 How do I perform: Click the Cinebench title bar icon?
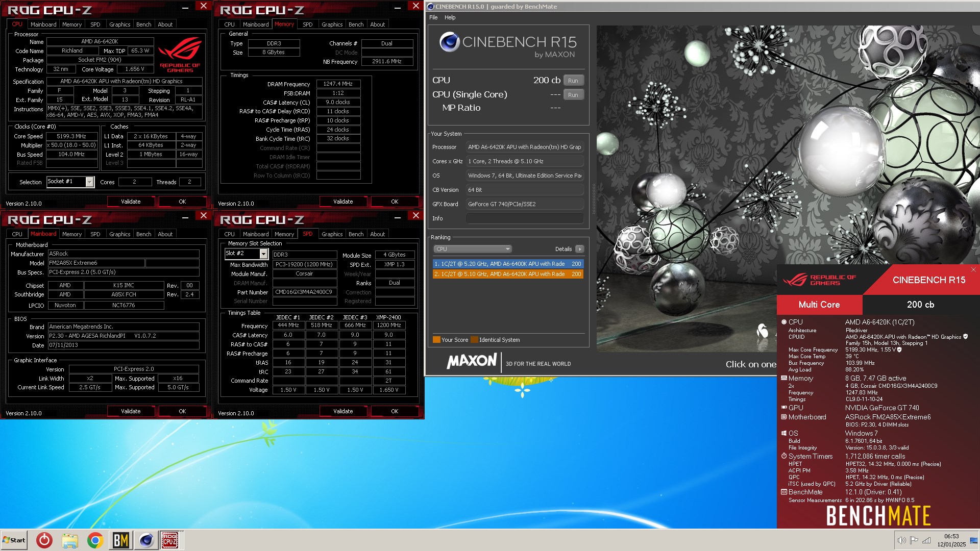tap(430, 7)
